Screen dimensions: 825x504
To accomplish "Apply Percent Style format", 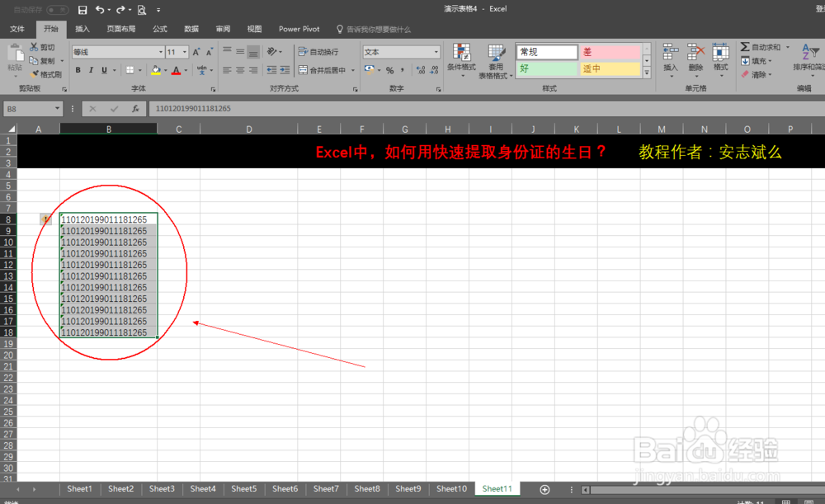I will coord(390,70).
